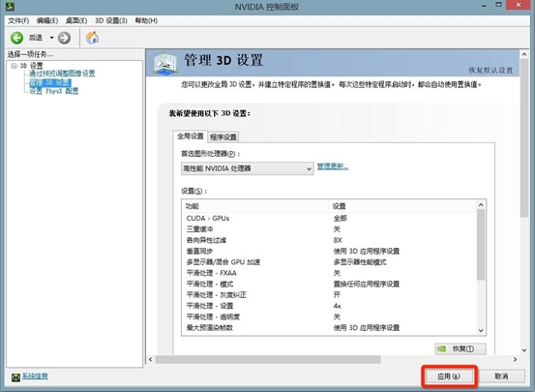Click the settings list scrollbar thumb
Image resolution: width=535 pixels, height=392 pixels.
click(481, 245)
